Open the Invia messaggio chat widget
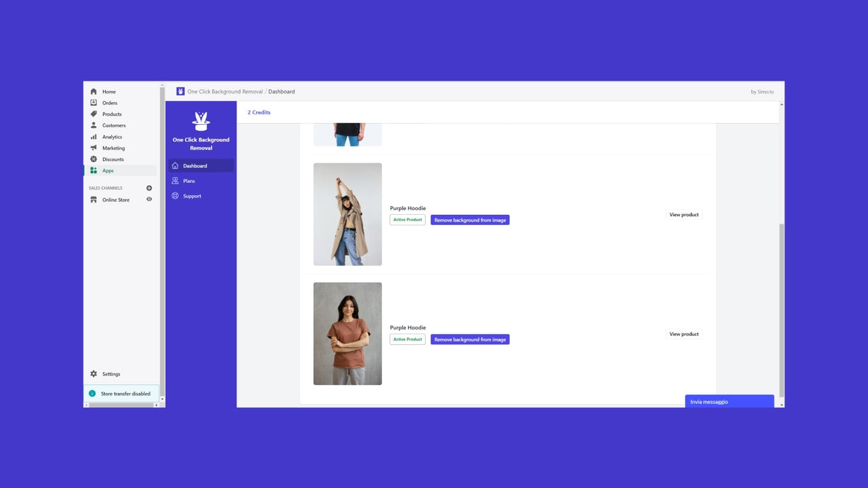This screenshot has width=868, height=488. 729,401
